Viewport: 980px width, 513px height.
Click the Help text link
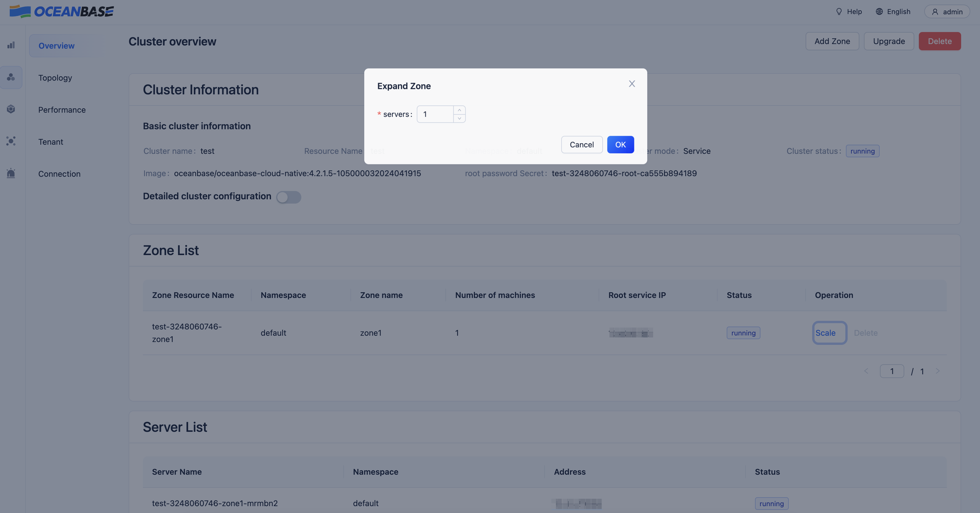(x=854, y=11)
